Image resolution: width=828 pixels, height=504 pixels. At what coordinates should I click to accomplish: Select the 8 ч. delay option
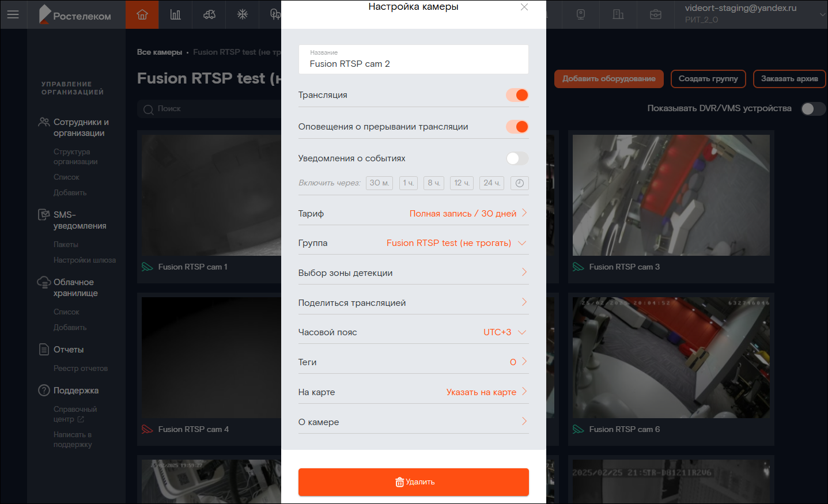click(434, 183)
